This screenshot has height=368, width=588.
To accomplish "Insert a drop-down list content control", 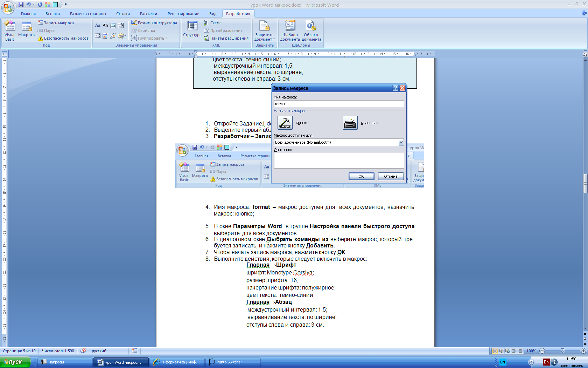I will (98, 36).
